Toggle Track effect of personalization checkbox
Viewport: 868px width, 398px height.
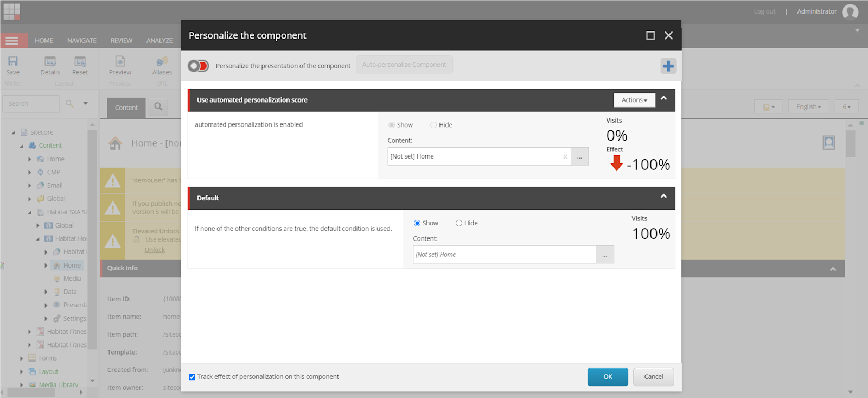[x=192, y=377]
